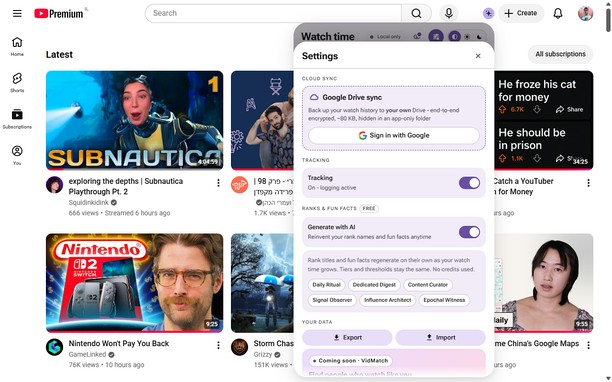Open options for Catch a YouTuber video

(x=588, y=183)
